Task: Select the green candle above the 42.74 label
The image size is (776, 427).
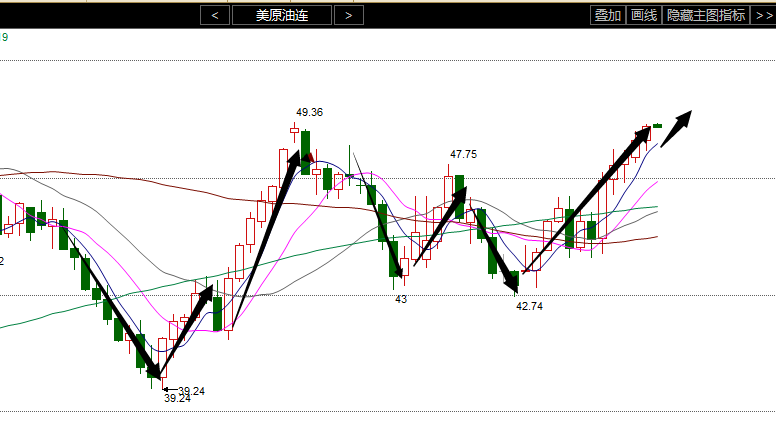Action: click(515, 281)
